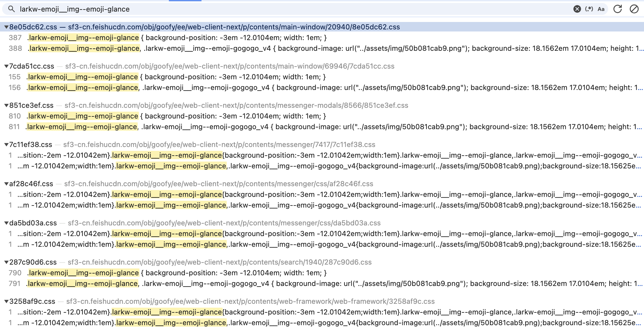Collapse 8e05dc62.css results group
The image size is (644, 332).
[x=6, y=27]
